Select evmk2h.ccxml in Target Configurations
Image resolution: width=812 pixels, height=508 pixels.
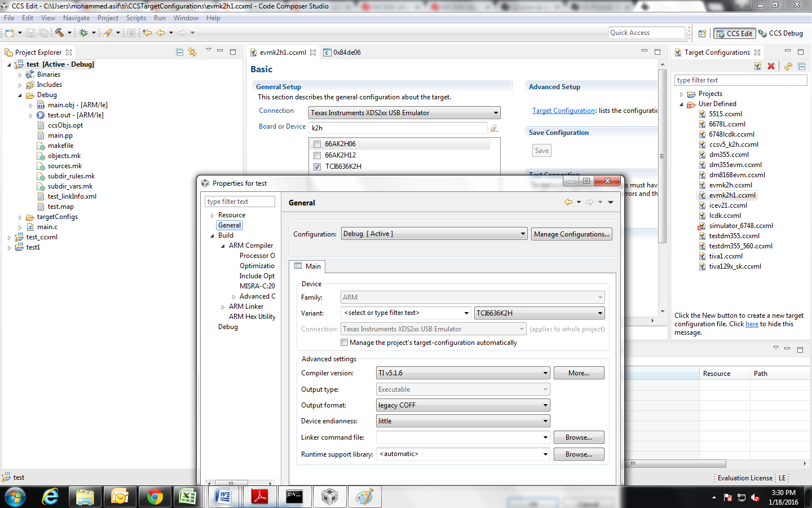point(730,185)
